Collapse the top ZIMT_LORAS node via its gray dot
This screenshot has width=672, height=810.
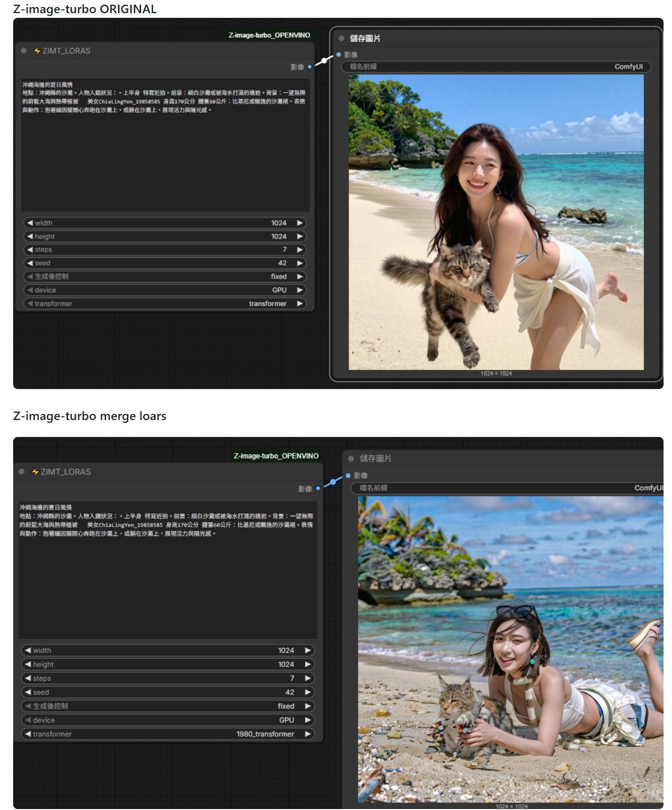click(x=23, y=51)
